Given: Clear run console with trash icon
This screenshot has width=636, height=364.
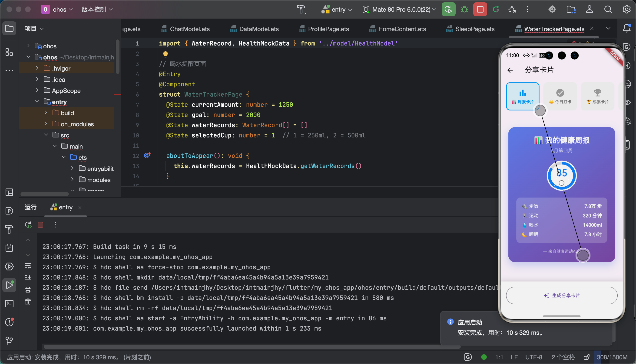Looking at the screenshot, I should pyautogui.click(x=28, y=302).
